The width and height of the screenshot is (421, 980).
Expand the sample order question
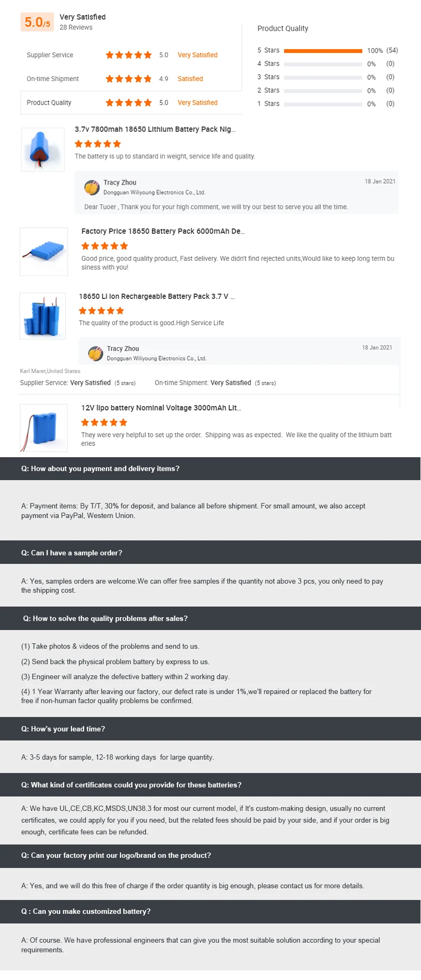pyautogui.click(x=71, y=553)
